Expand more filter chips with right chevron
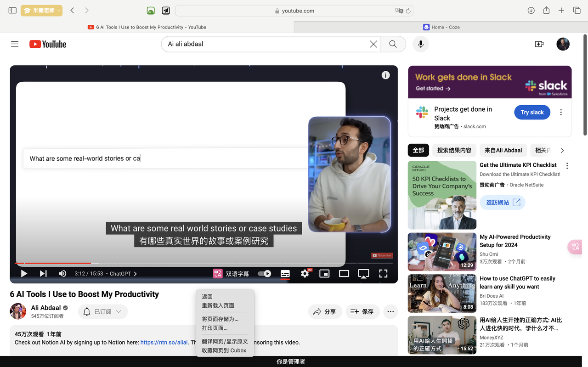This screenshot has width=588, height=367. [562, 151]
